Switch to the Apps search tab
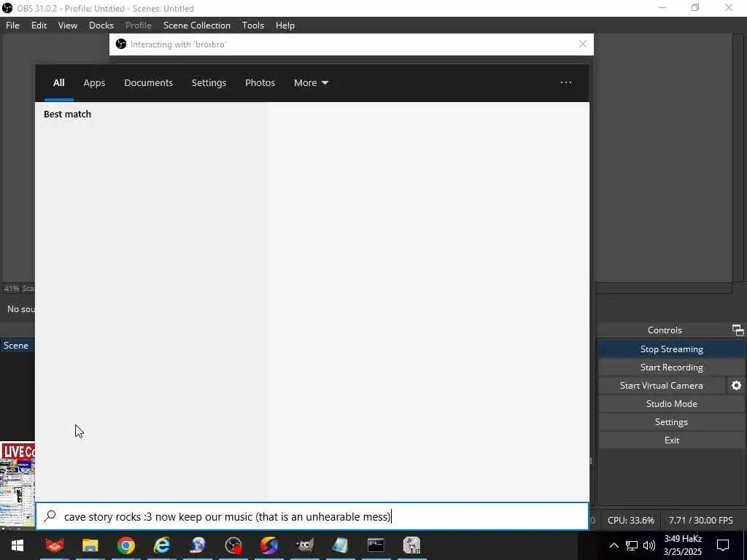Screen dimensions: 747x560 94,83
